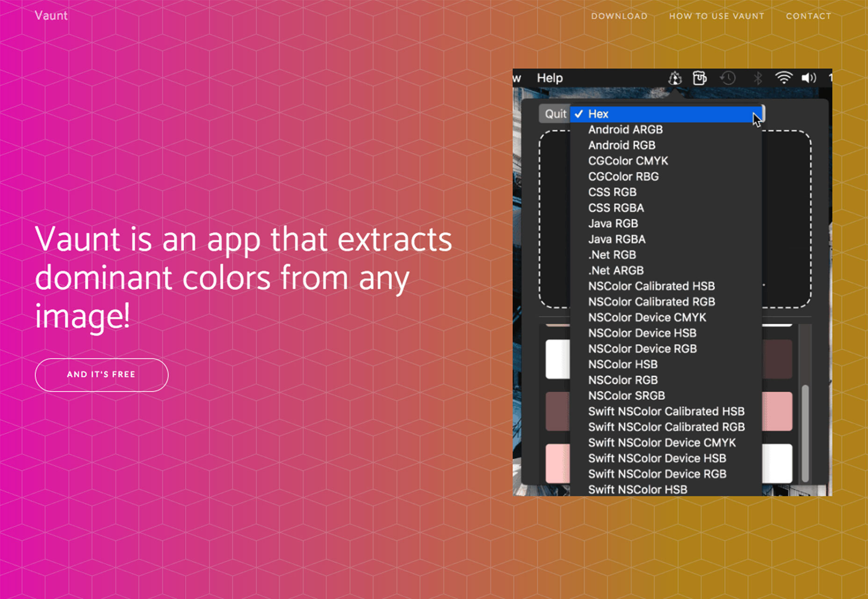
Task: Click the light pink swatch at left
Action: (558, 464)
